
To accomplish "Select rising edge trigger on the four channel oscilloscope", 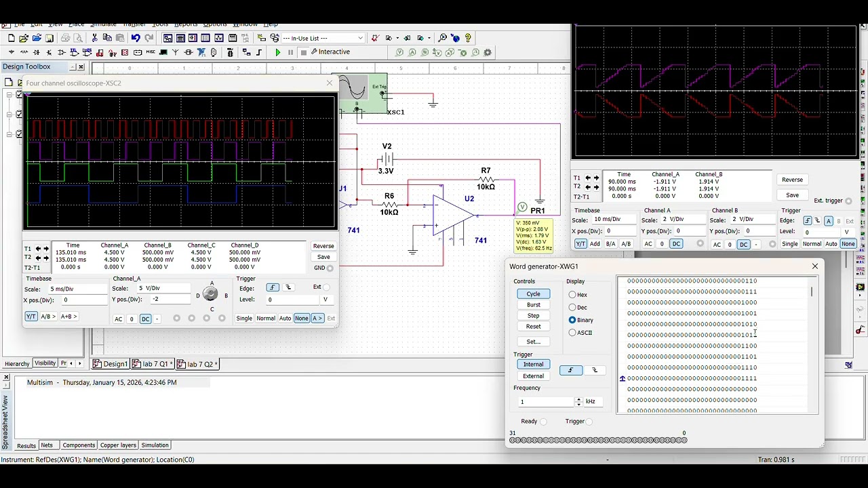I will coord(272,287).
